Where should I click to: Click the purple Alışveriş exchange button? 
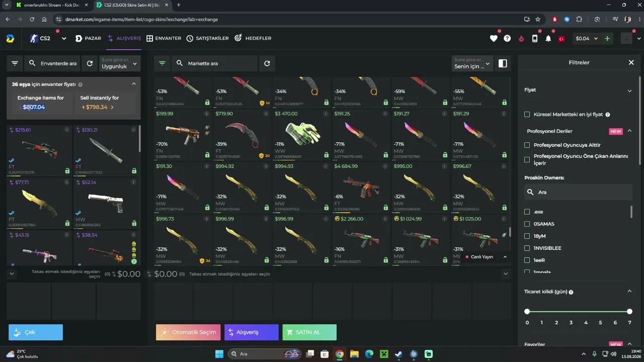coord(252,332)
